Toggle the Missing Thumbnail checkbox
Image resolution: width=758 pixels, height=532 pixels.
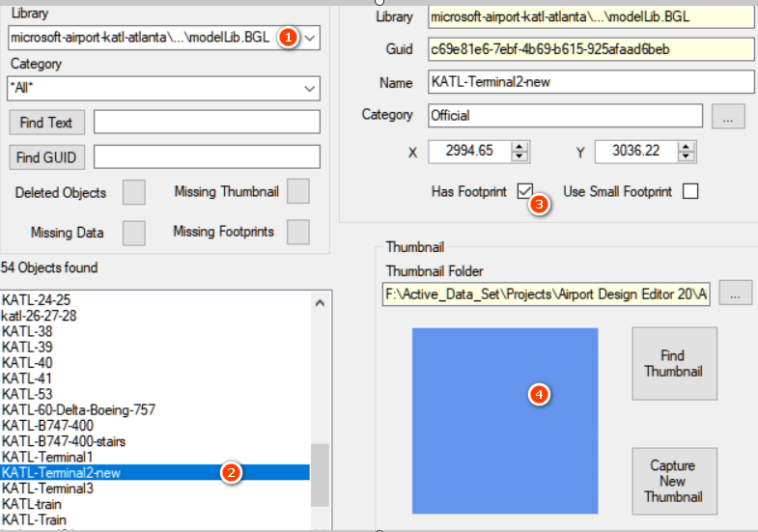(x=298, y=191)
